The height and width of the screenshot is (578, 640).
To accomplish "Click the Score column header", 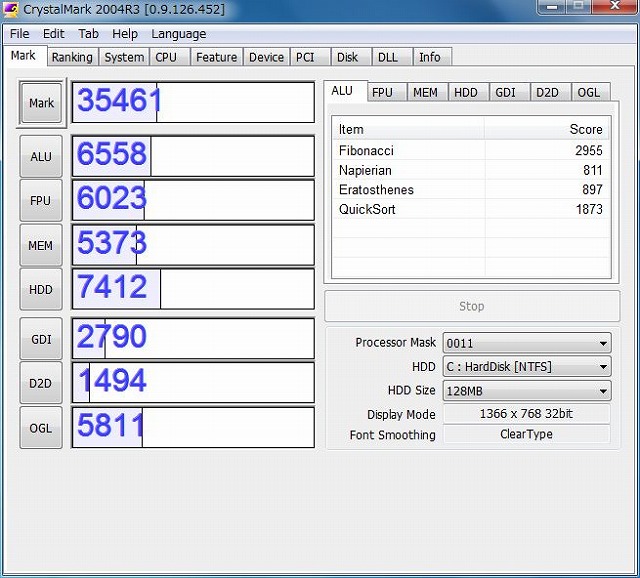I will [x=547, y=129].
